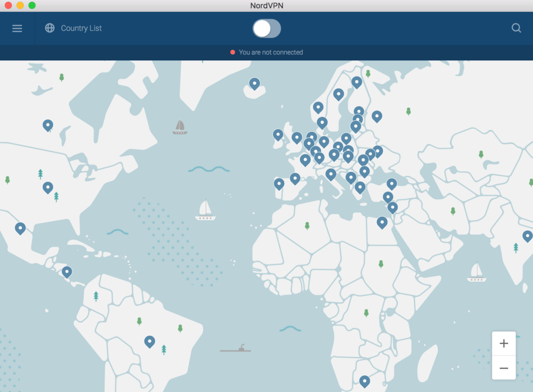Select the Bulgaria server pin
Screen dimensions: 533x392
pos(364,172)
